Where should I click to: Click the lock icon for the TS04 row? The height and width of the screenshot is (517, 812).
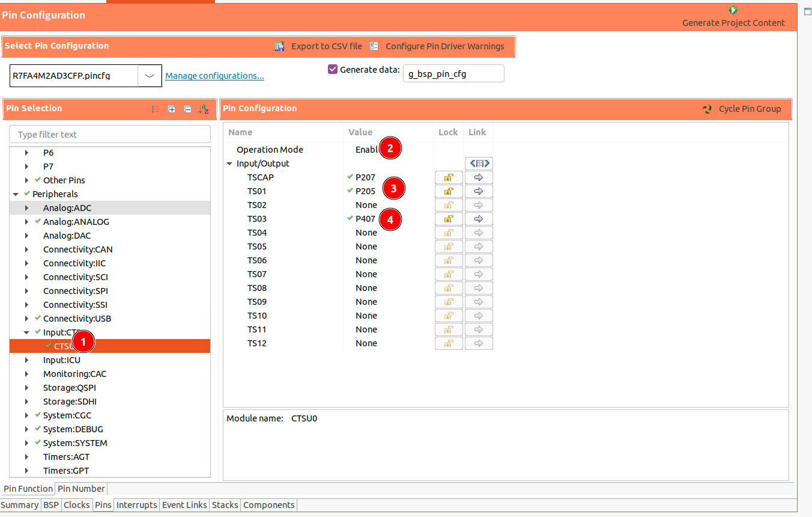[x=449, y=233]
